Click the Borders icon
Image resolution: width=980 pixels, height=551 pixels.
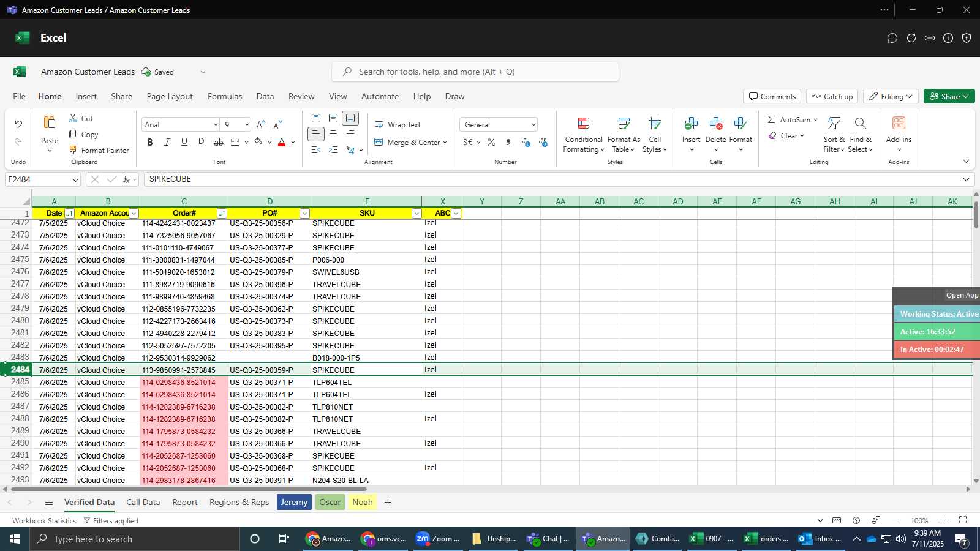[235, 142]
